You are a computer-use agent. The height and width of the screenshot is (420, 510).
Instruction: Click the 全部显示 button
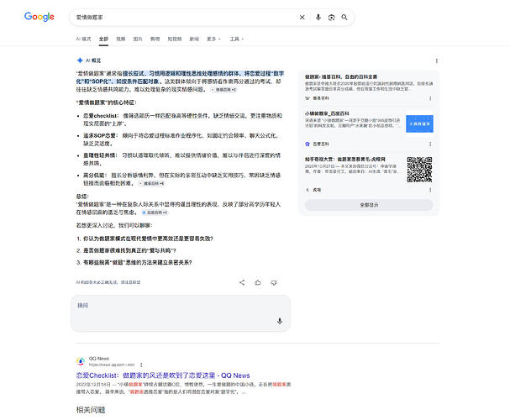369,205
